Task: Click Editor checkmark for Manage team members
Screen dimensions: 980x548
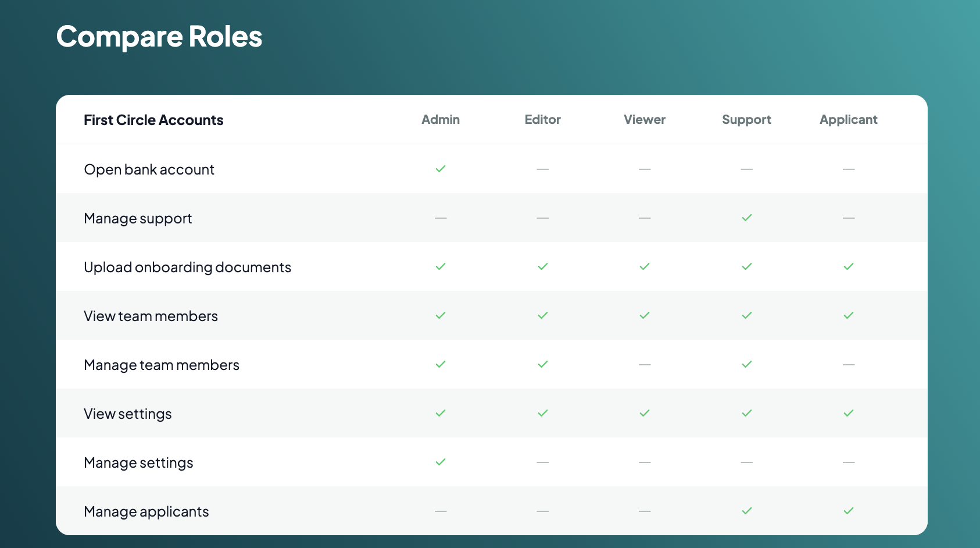Action: pyautogui.click(x=543, y=364)
